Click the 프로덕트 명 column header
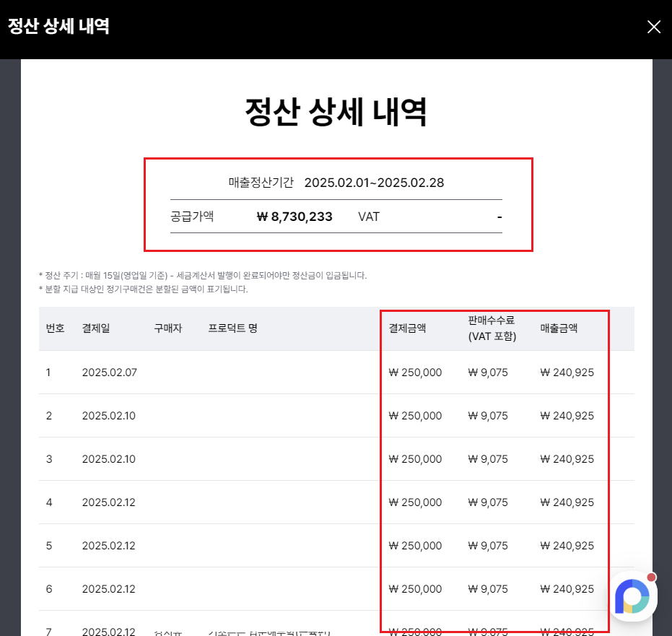This screenshot has height=636, width=672. [x=232, y=328]
